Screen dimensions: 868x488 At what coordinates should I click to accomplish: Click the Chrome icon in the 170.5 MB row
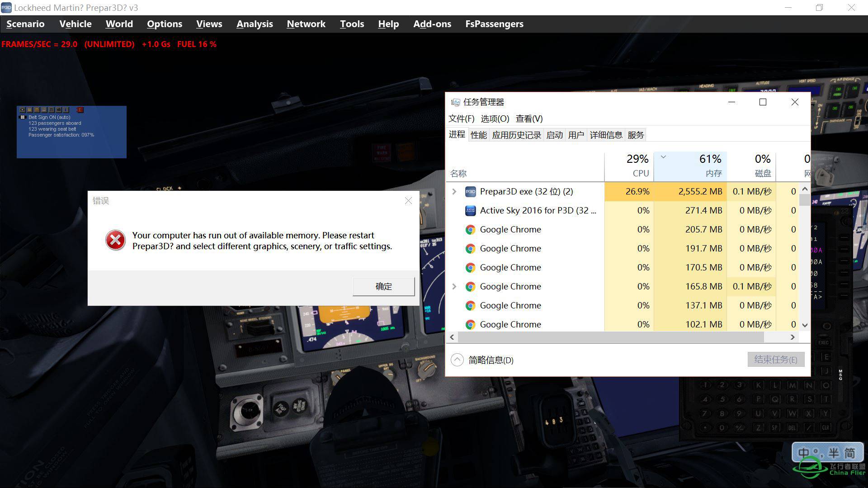point(470,268)
